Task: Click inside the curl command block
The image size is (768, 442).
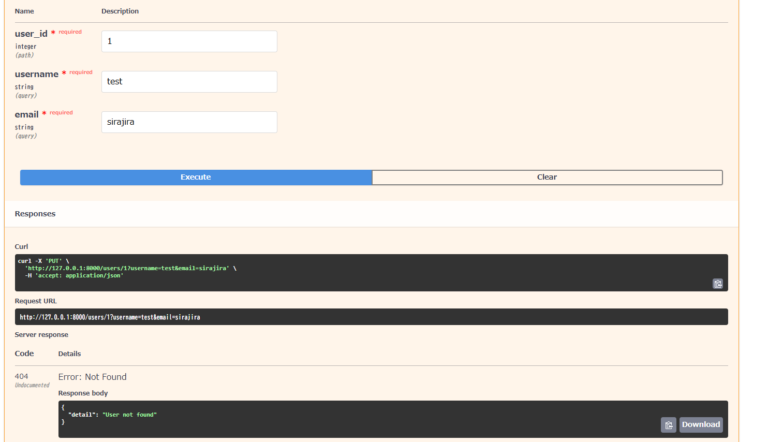Action: (x=371, y=272)
